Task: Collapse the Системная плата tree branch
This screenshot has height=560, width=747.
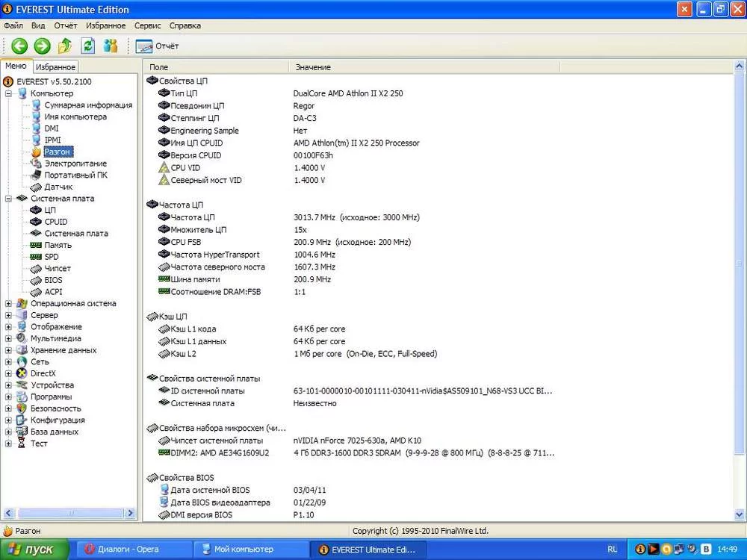Action: pos(8,199)
